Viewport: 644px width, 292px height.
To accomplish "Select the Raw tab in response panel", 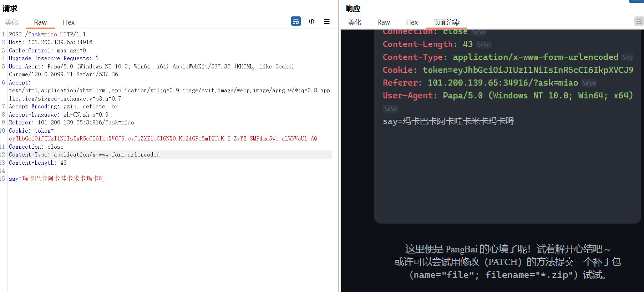I will [384, 22].
